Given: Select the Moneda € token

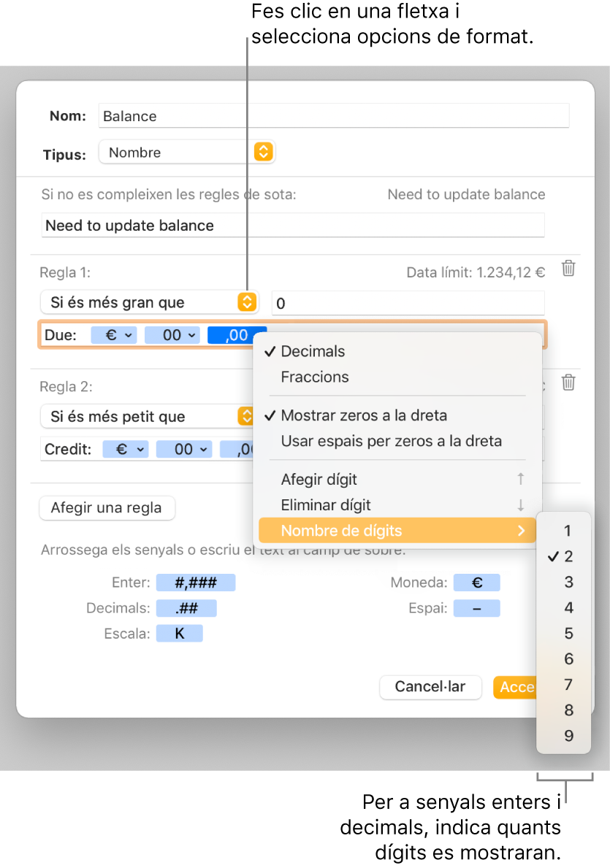Looking at the screenshot, I should point(476,583).
